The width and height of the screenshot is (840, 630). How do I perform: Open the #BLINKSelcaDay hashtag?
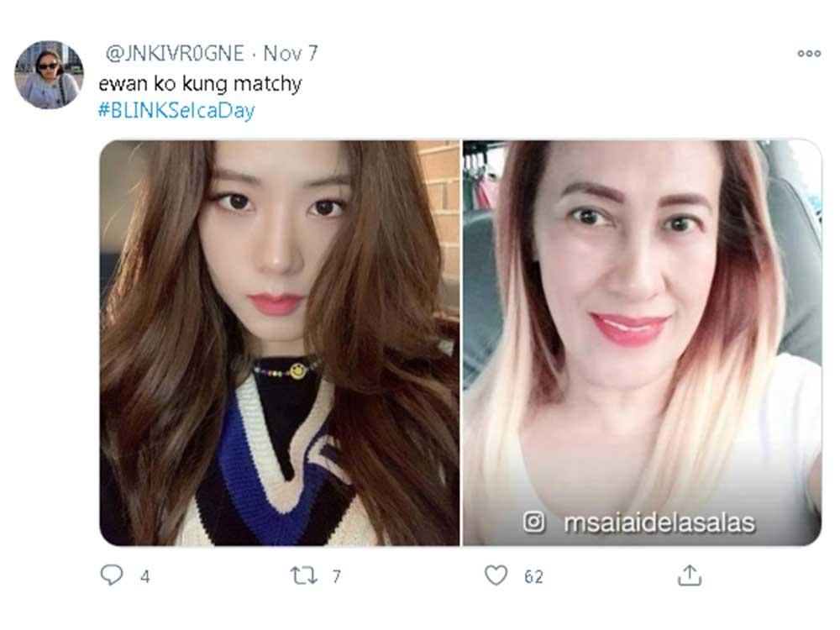176,110
